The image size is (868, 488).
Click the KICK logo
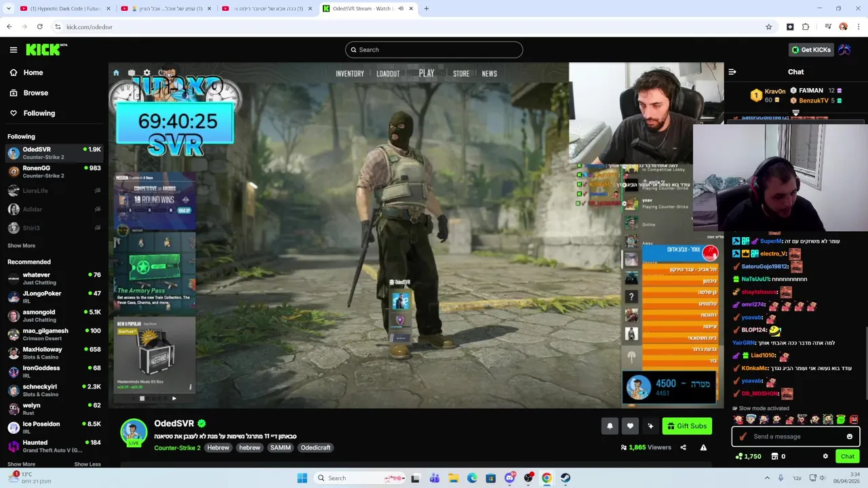click(46, 49)
